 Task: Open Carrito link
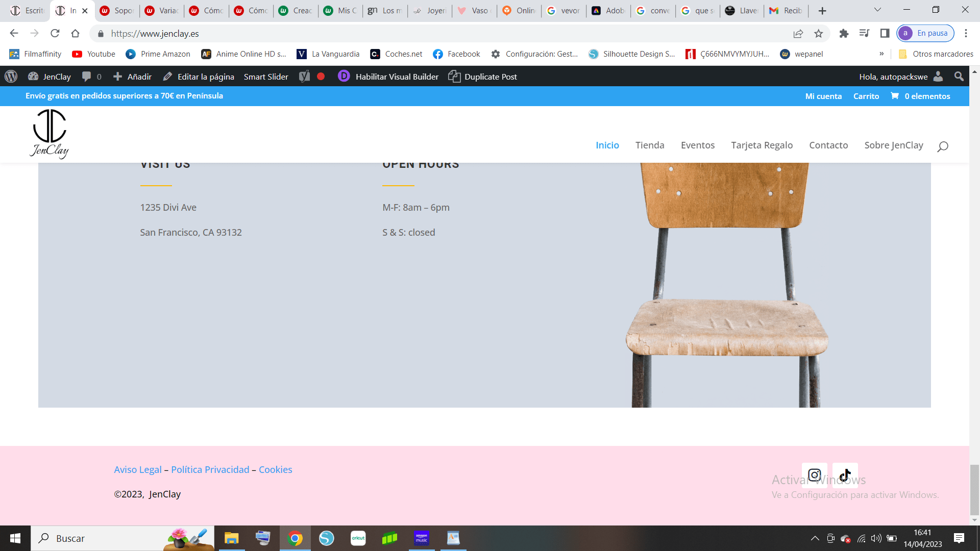coord(866,96)
